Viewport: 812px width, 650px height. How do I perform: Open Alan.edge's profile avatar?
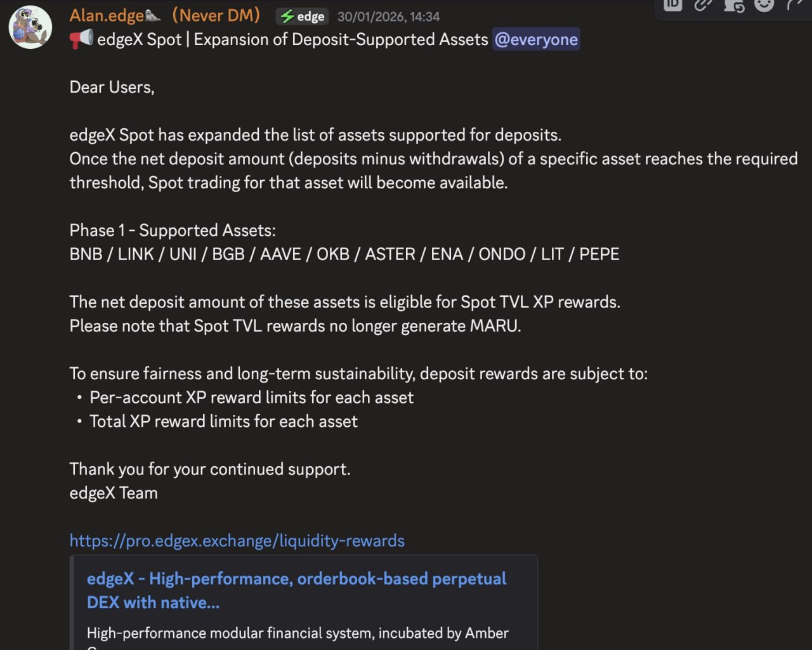(x=30, y=27)
